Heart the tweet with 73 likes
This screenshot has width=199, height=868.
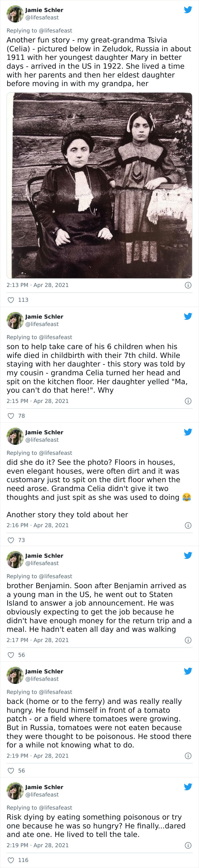pos(11,540)
